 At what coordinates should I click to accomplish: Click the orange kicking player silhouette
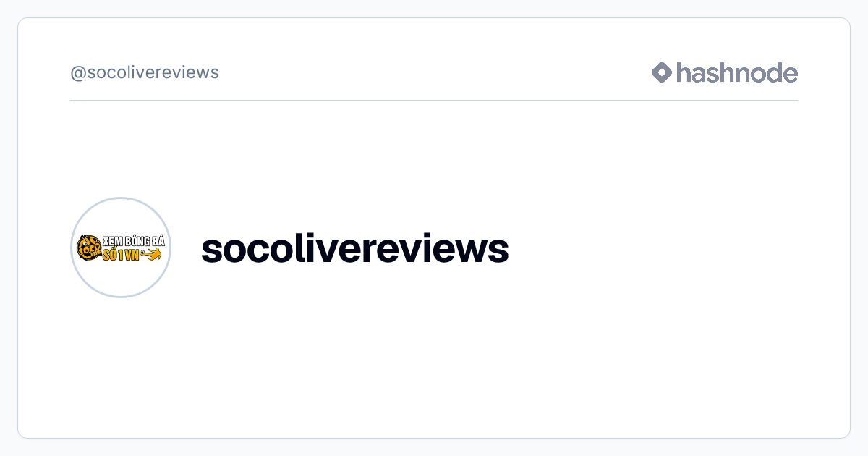click(151, 254)
